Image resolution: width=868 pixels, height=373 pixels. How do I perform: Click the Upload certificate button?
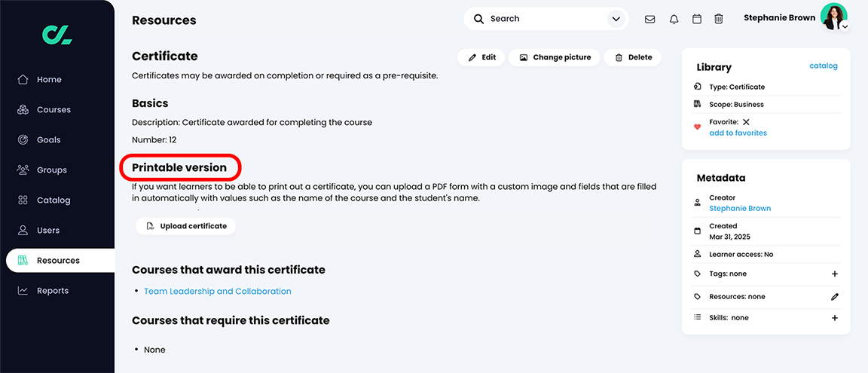point(186,226)
